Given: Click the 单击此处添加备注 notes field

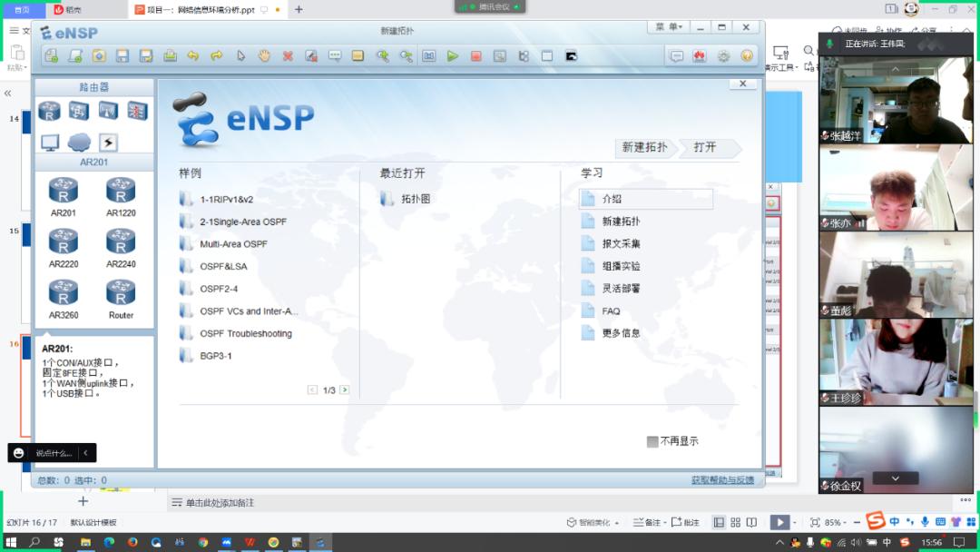Looking at the screenshot, I should tap(220, 503).
